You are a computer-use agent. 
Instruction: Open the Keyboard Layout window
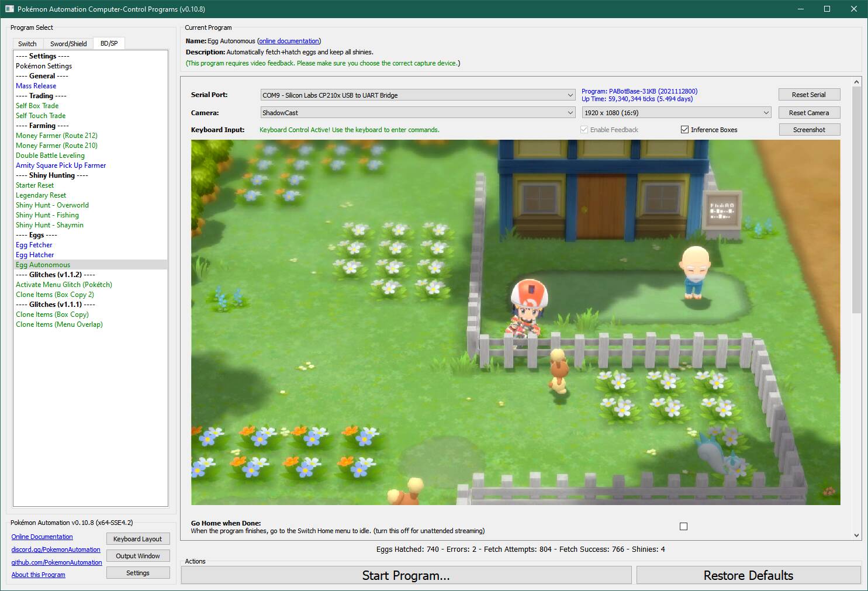(x=137, y=539)
